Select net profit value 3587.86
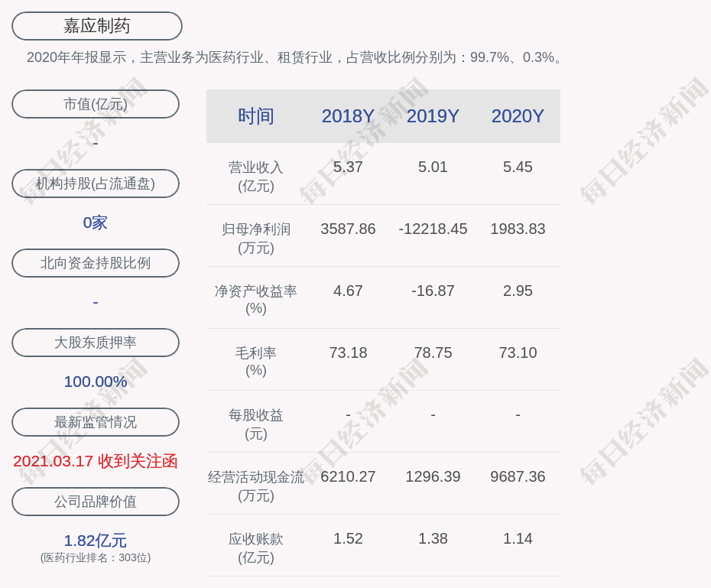This screenshot has width=711, height=588. point(349,229)
